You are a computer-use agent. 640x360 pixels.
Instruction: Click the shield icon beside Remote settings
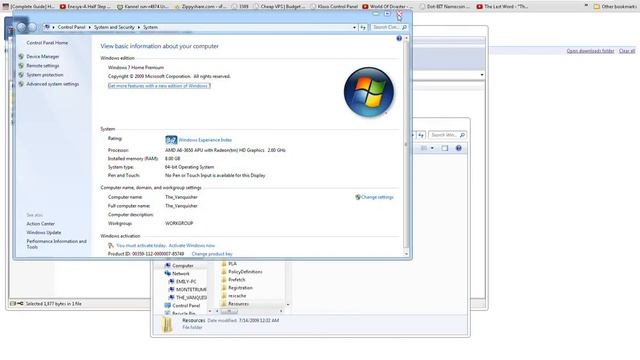click(x=21, y=66)
